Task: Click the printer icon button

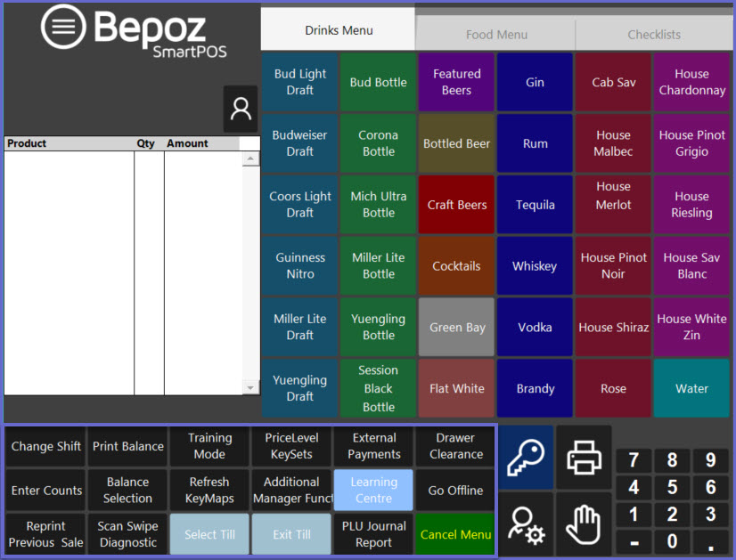Action: (x=585, y=458)
